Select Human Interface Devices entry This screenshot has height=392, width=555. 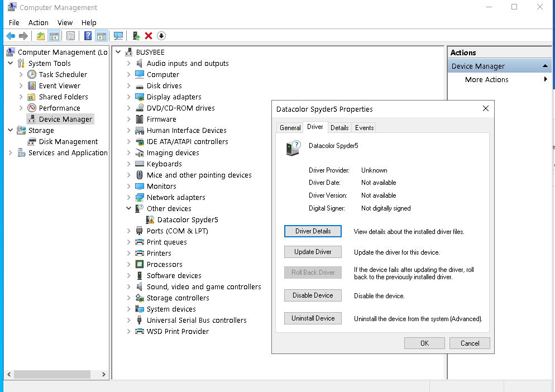[186, 130]
